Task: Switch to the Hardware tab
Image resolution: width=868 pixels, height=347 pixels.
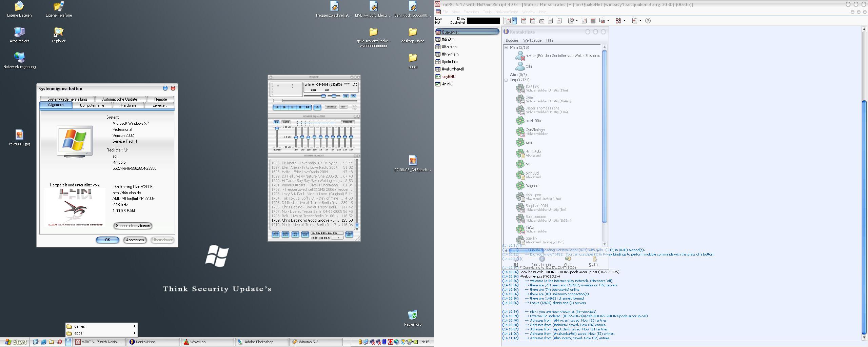Action: point(129,105)
